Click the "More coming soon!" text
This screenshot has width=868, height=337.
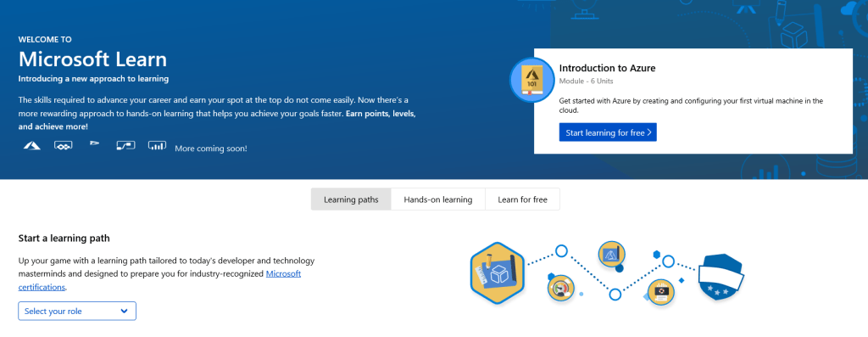click(x=211, y=149)
